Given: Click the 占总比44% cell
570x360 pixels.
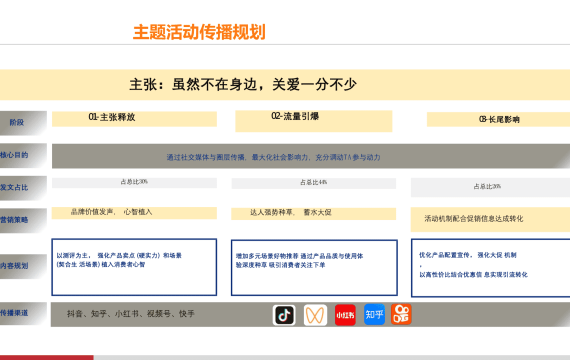Looking at the screenshot, I should (313, 183).
